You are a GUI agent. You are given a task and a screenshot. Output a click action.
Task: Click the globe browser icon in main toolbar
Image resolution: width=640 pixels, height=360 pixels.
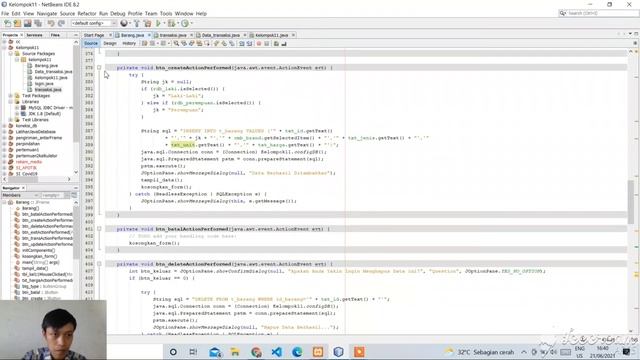point(124,23)
